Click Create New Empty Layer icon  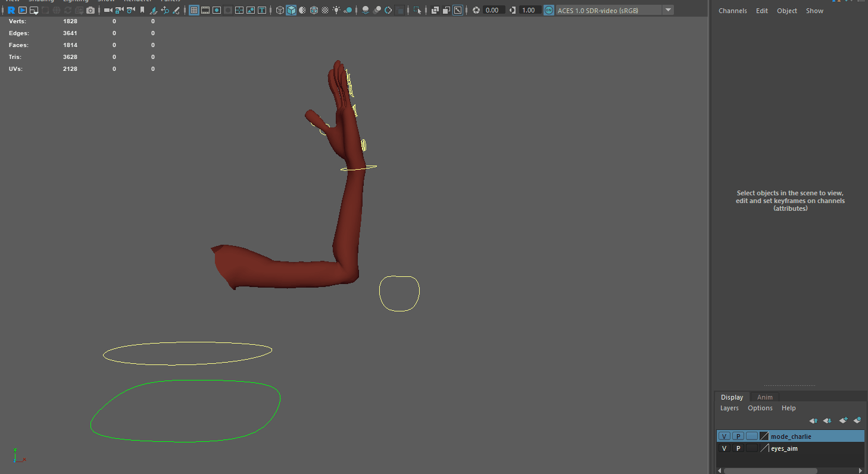(x=843, y=420)
